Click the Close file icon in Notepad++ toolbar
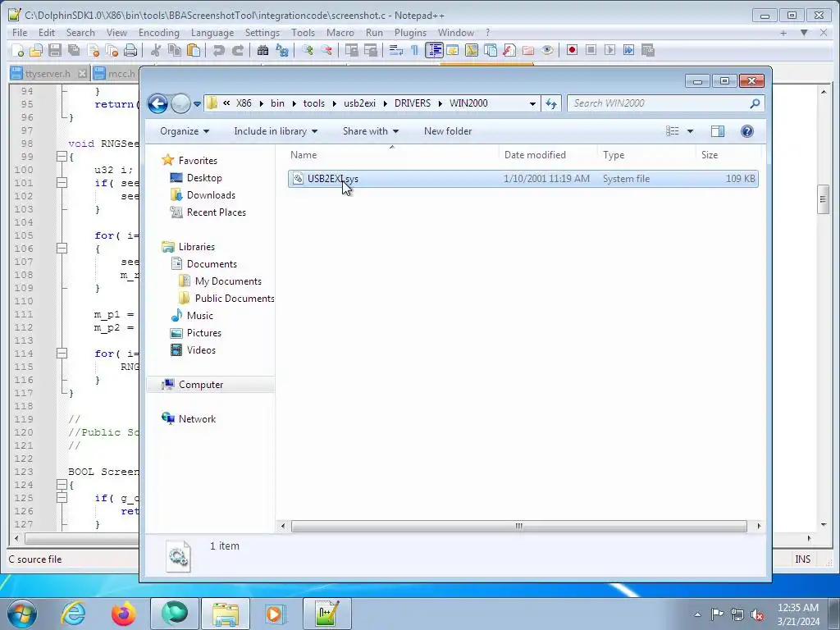The image size is (840, 630). (x=94, y=50)
